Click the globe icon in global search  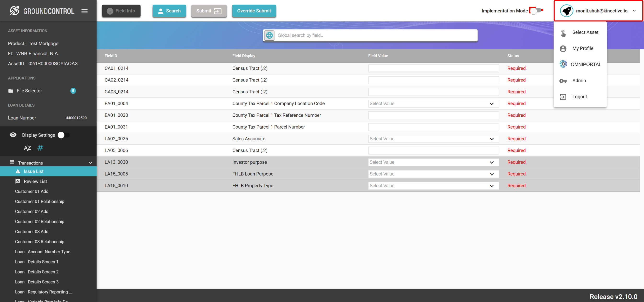269,35
